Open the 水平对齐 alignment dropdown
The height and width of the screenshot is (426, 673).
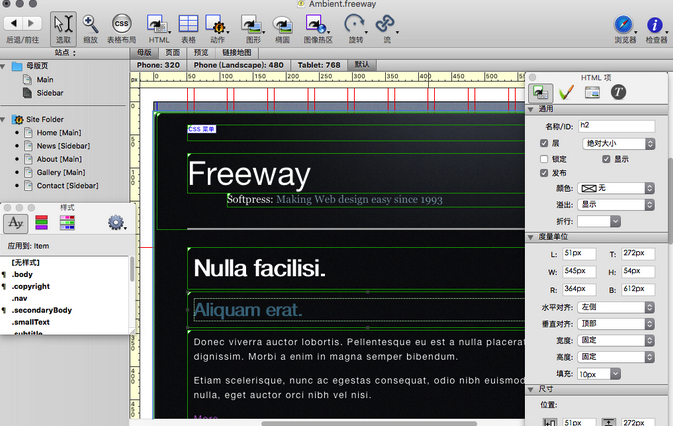click(x=616, y=307)
